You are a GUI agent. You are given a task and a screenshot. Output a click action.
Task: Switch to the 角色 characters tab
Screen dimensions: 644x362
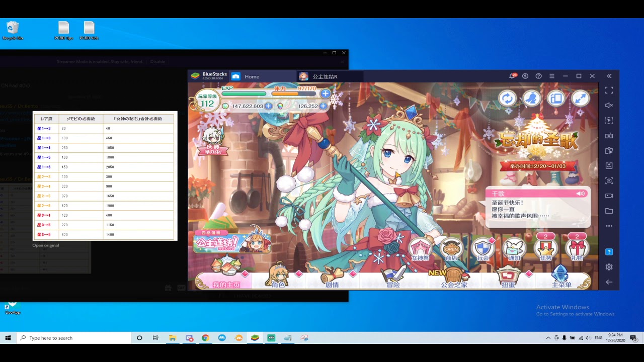click(x=278, y=277)
